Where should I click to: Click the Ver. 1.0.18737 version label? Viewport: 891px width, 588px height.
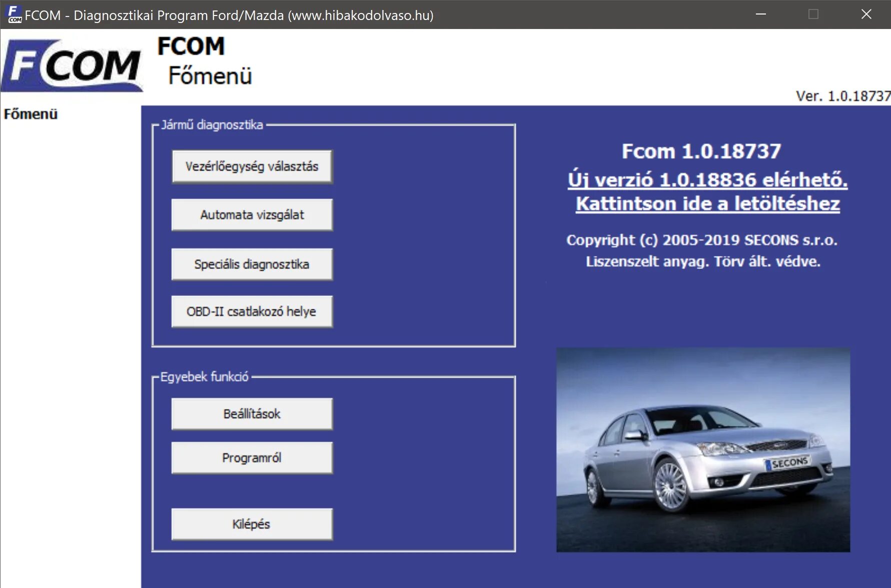(x=843, y=96)
